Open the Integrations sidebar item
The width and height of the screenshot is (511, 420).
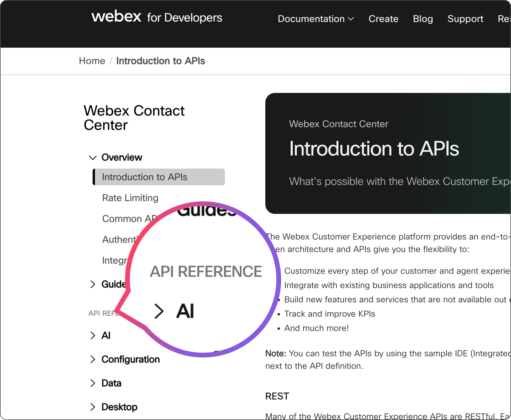[x=115, y=260]
